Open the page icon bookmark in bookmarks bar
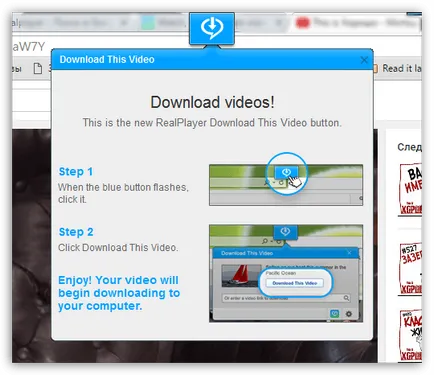 38,69
